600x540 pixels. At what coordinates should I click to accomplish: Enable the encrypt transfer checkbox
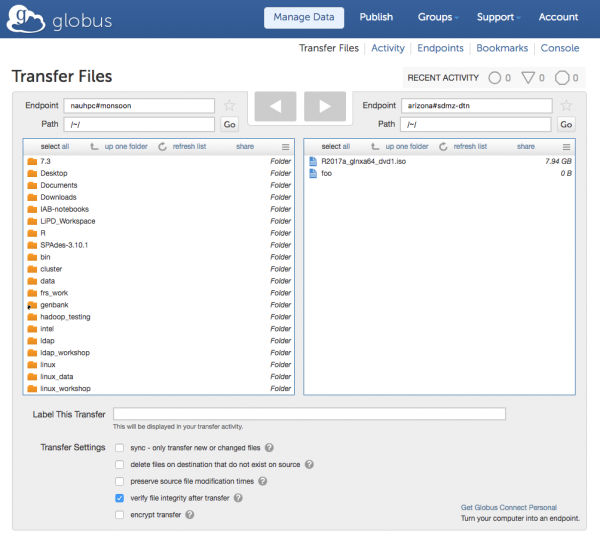[x=120, y=515]
